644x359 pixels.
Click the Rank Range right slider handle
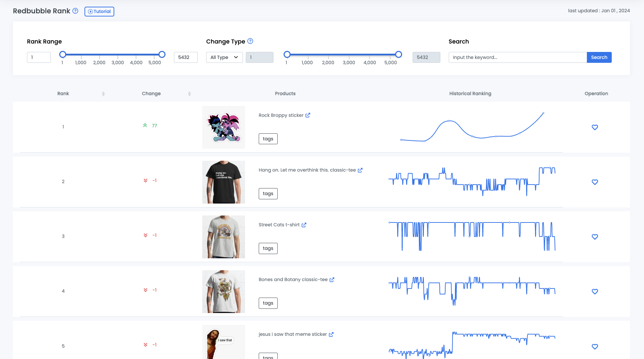point(162,54)
